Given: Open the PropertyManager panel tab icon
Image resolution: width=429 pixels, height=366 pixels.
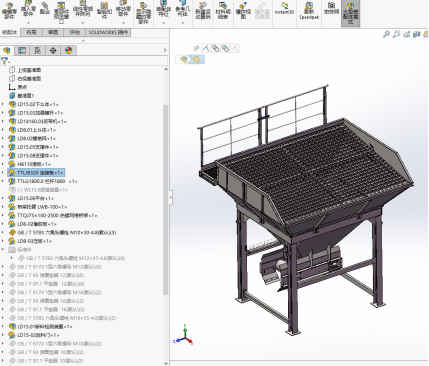Looking at the screenshot, I should [x=22, y=50].
